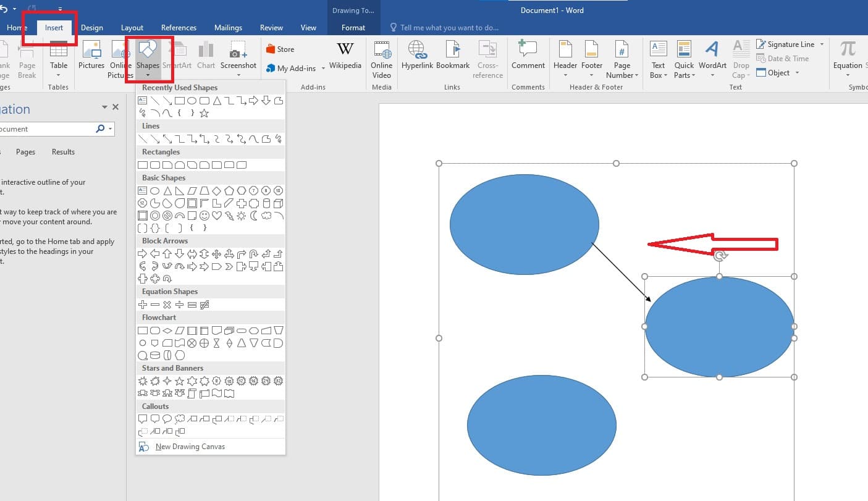
Task: Select the Regular Pentagon basic shape
Action: [x=229, y=191]
